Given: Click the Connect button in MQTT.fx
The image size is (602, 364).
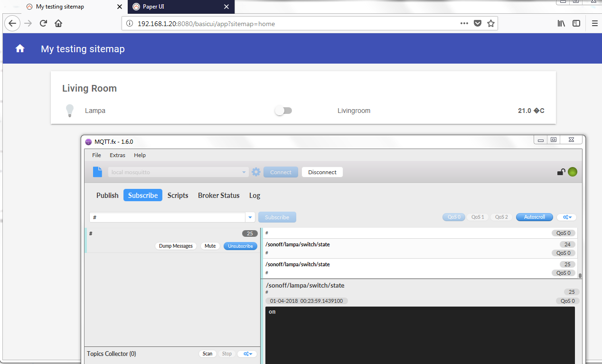Looking at the screenshot, I should 281,172.
